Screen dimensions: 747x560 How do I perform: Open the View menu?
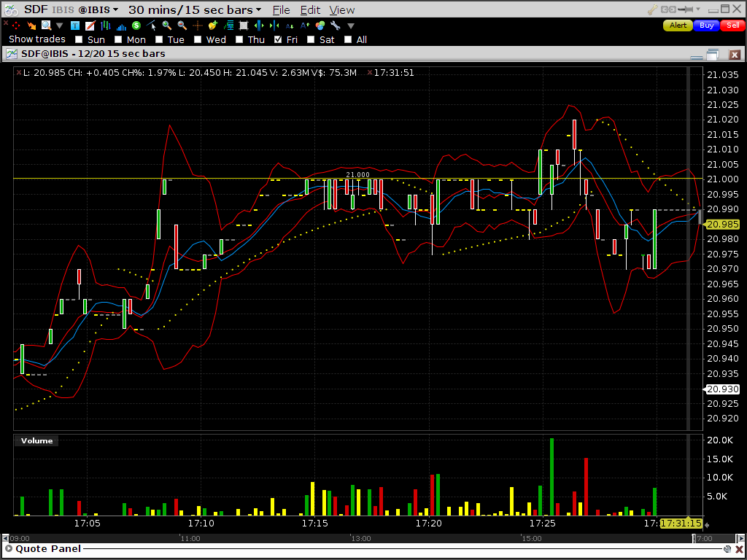tap(341, 10)
